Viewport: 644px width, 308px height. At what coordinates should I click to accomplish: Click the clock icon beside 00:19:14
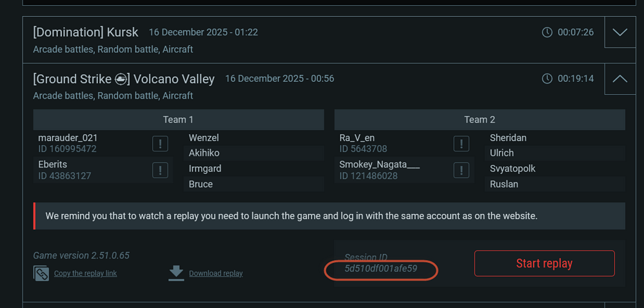coord(547,79)
